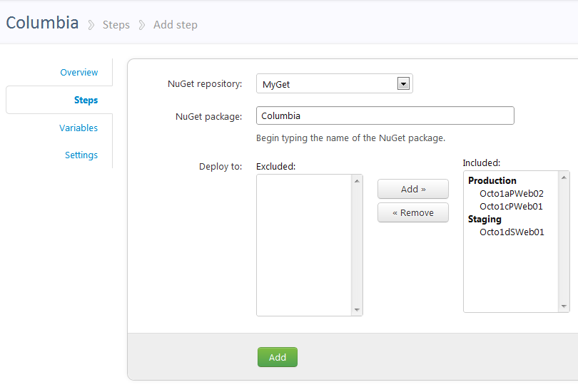Viewport: 578px width, 392px height.
Task: Switch to the Steps tab
Action: point(86,100)
